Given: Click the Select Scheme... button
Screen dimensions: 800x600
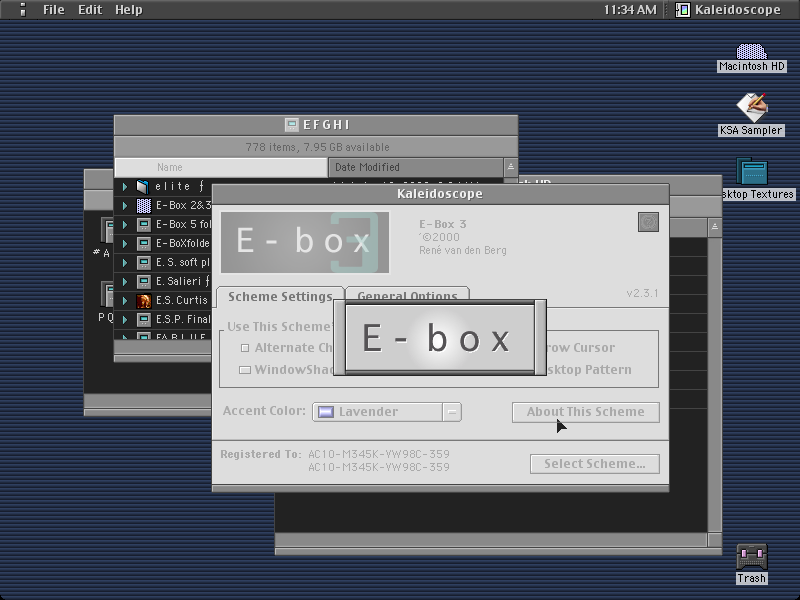Looking at the screenshot, I should click(x=594, y=464).
